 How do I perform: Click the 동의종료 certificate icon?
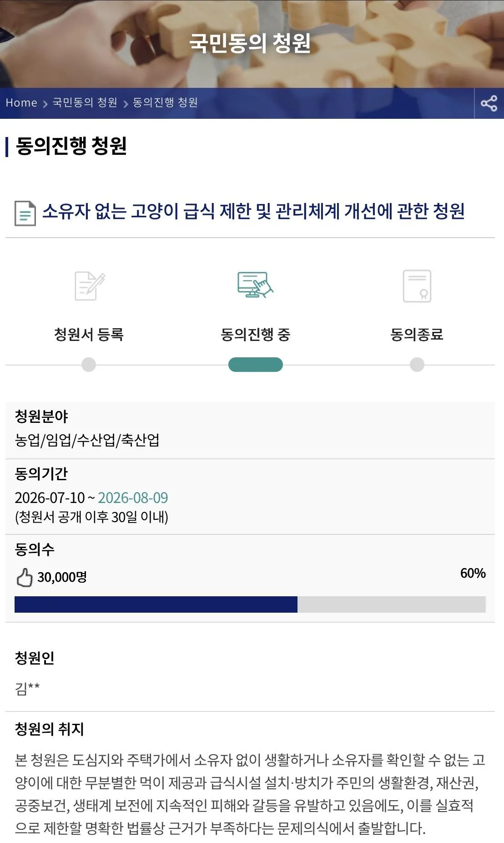tap(417, 286)
